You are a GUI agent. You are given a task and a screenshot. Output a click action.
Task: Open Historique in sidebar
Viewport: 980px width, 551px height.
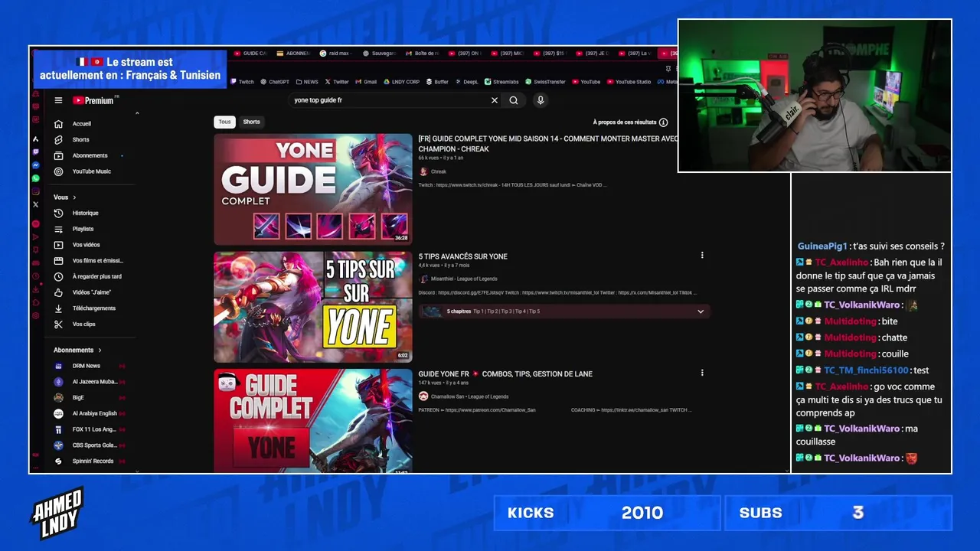coord(77,214)
